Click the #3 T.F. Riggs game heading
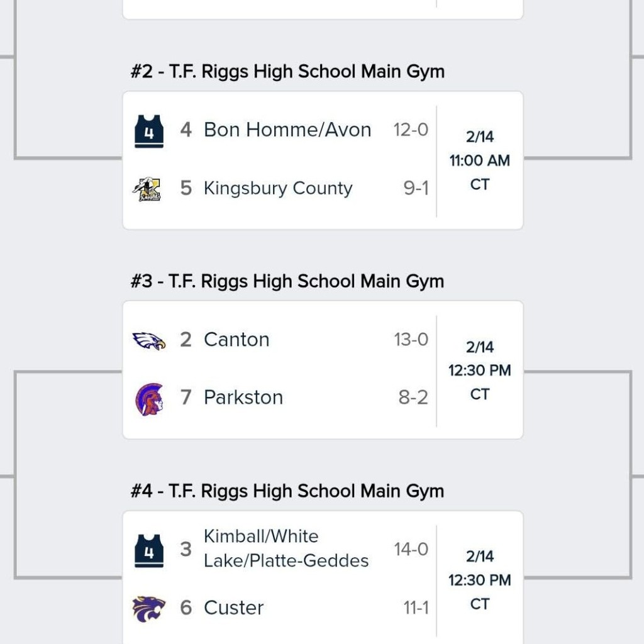Screen dimensions: 644x644 (x=287, y=281)
